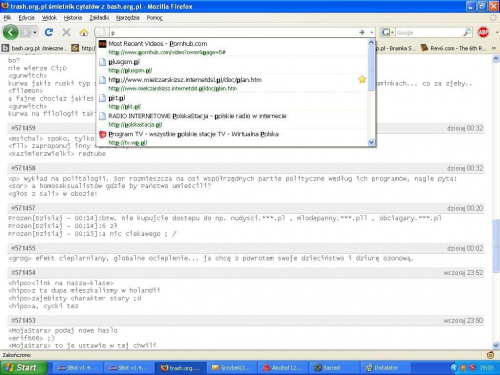Select the plusgsm.pl suggestion

tap(233, 65)
